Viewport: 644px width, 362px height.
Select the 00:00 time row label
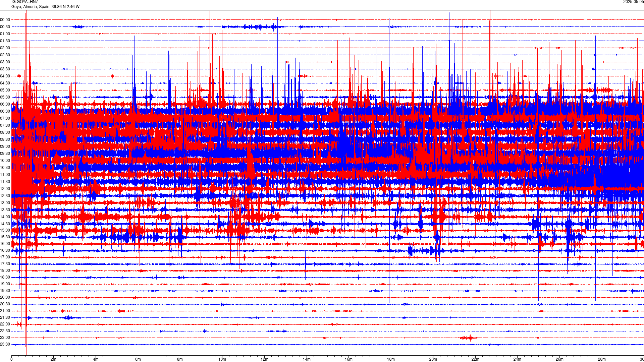(x=5, y=20)
